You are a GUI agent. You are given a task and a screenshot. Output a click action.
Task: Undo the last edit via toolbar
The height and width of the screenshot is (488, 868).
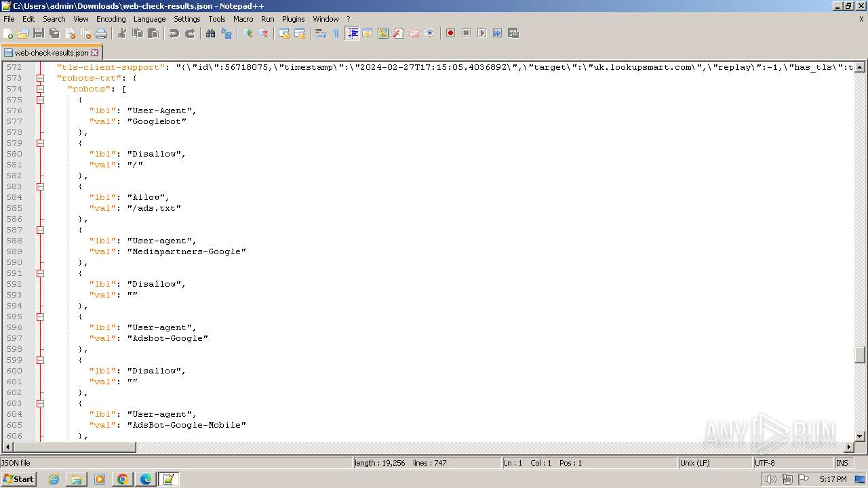tap(174, 33)
